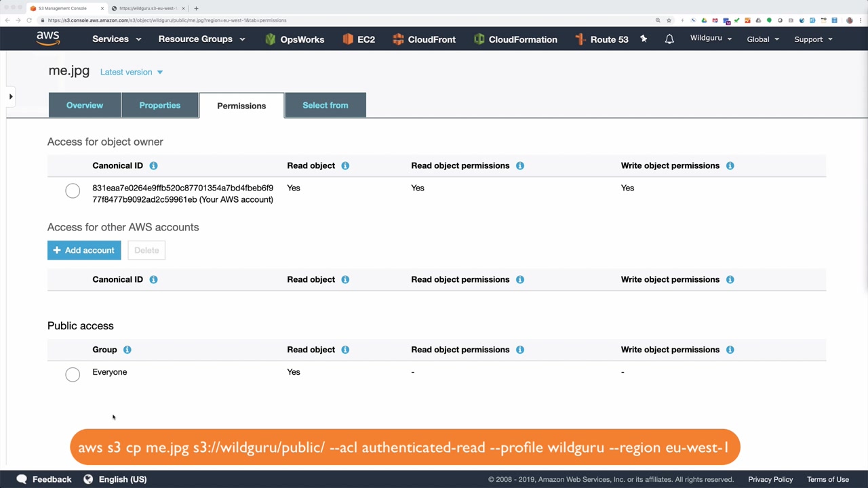Select the Everyone group radio button

pos(73,374)
